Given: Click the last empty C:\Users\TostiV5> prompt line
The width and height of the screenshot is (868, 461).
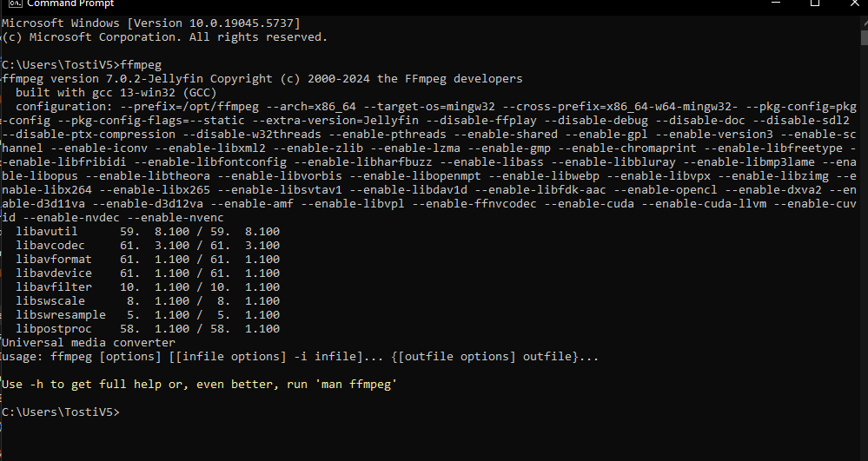Looking at the screenshot, I should point(61,411).
